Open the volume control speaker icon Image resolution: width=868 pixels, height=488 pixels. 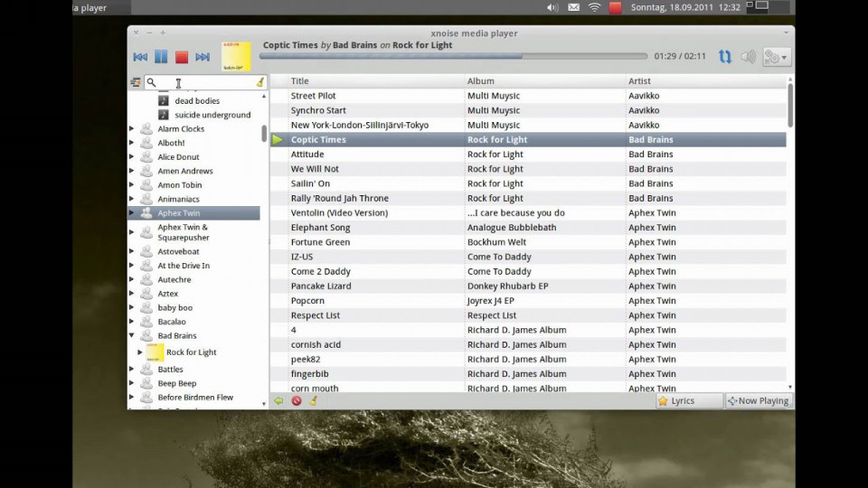748,56
